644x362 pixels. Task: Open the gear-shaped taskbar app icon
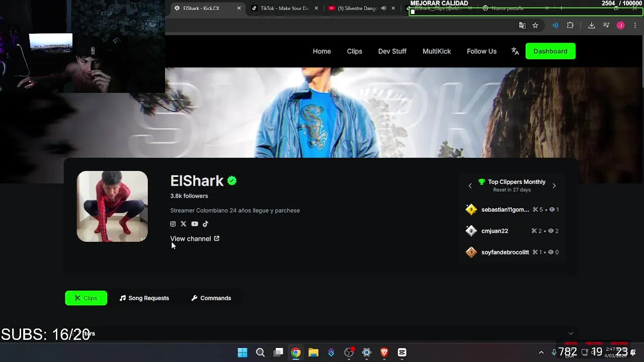click(367, 352)
